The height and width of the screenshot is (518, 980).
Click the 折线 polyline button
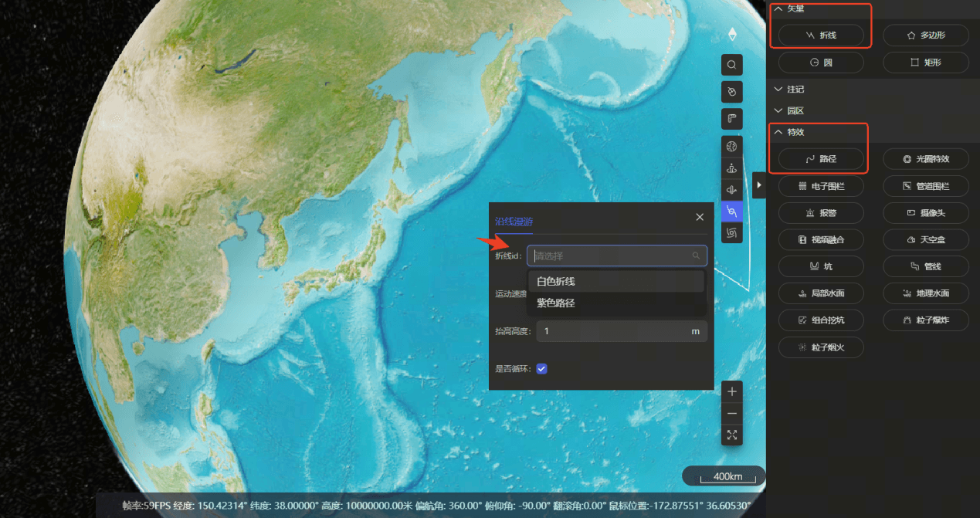tap(821, 36)
